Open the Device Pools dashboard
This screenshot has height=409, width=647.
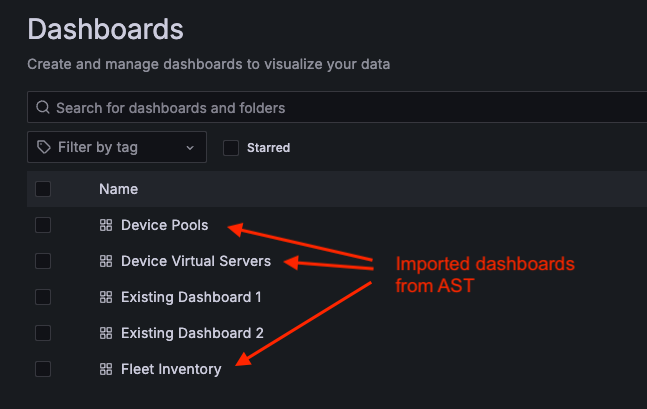165,225
